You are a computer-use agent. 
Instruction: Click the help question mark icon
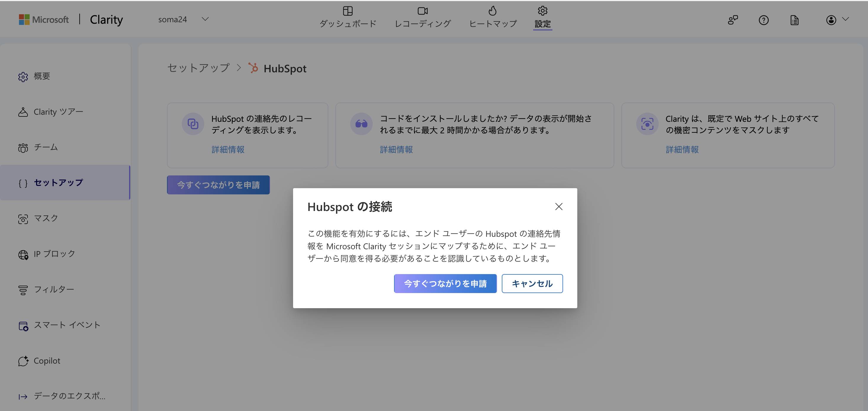click(763, 20)
